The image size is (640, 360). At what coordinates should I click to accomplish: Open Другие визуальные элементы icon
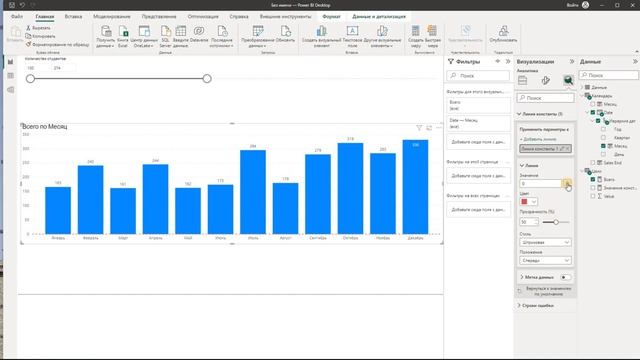pyautogui.click(x=382, y=31)
